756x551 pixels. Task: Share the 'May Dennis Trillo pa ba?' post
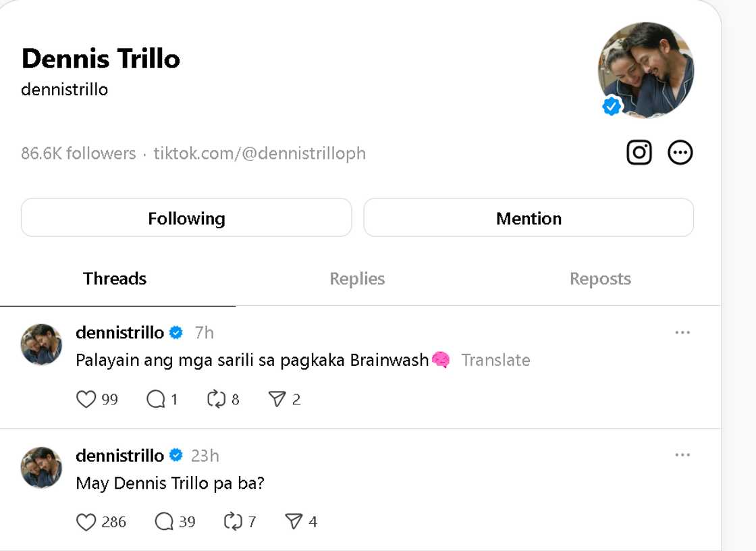[x=293, y=522]
